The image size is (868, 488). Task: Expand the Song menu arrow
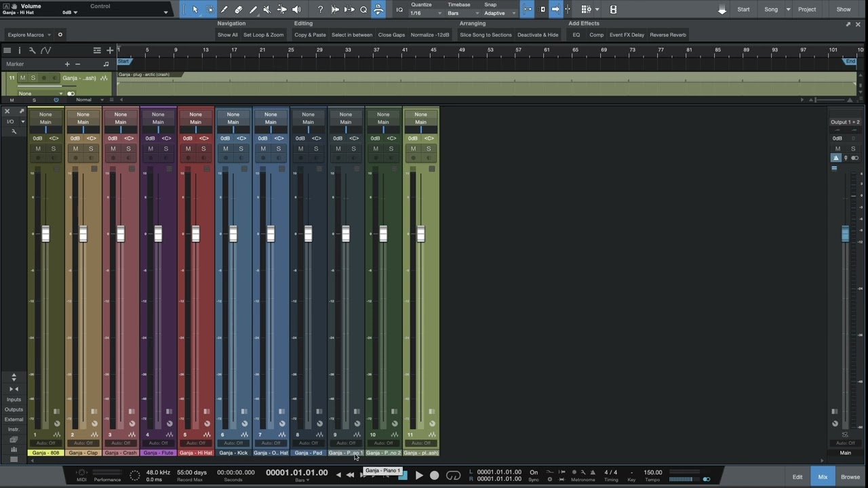coord(788,9)
